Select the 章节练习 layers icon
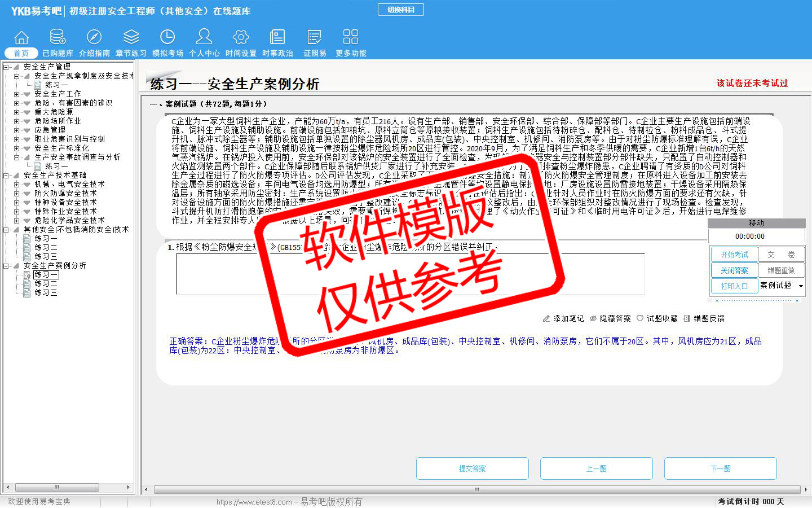 pyautogui.click(x=131, y=38)
